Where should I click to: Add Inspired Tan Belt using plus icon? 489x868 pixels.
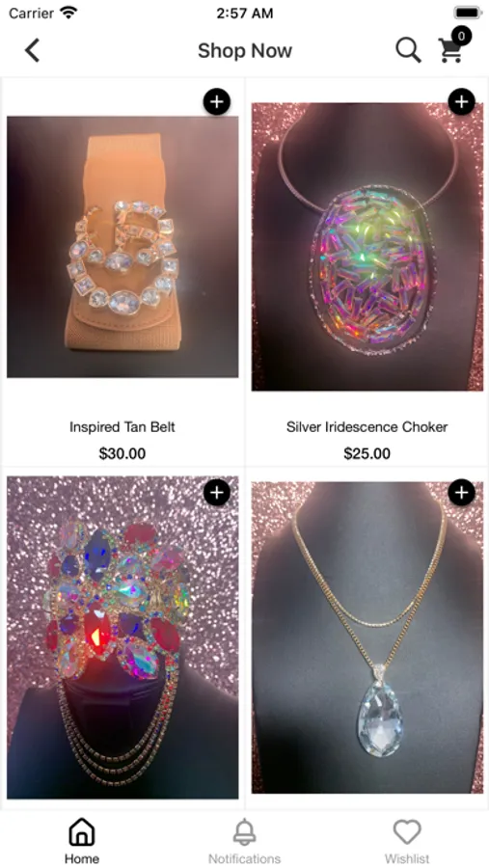(x=217, y=102)
